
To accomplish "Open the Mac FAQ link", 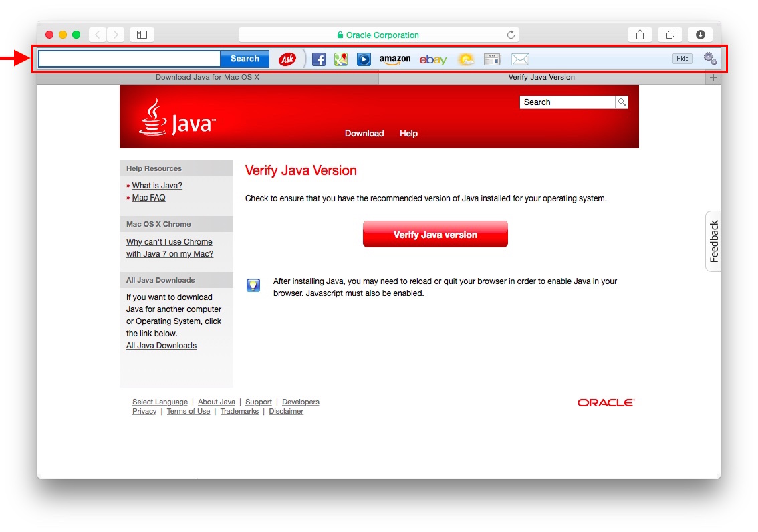I will (x=149, y=198).
